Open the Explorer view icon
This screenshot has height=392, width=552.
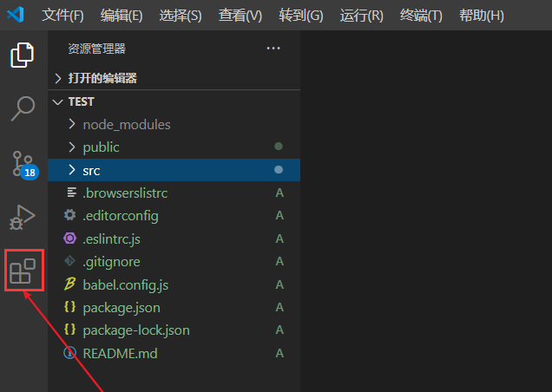(23, 56)
